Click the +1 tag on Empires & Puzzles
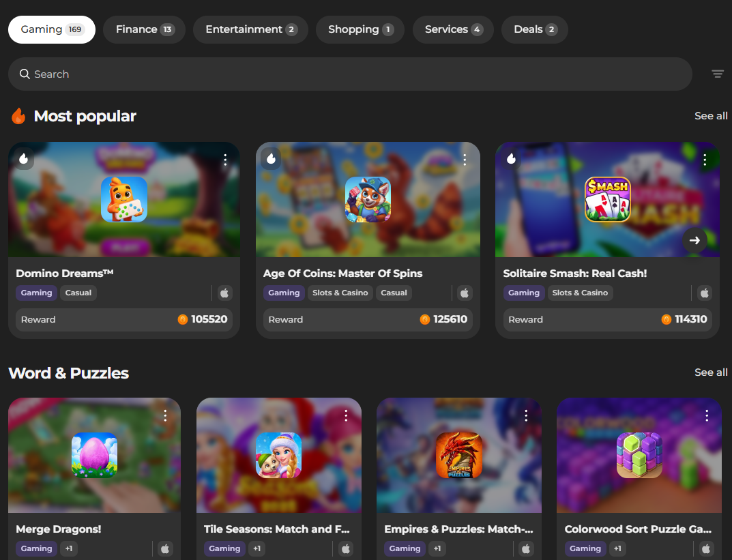Viewport: 732px width, 560px height. [x=437, y=548]
